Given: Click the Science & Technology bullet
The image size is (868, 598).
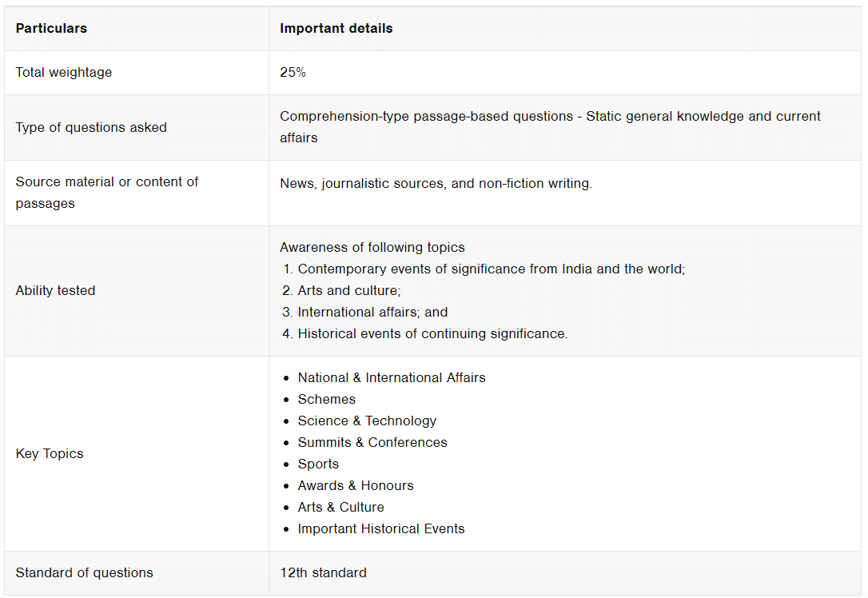Looking at the screenshot, I should [x=367, y=421].
